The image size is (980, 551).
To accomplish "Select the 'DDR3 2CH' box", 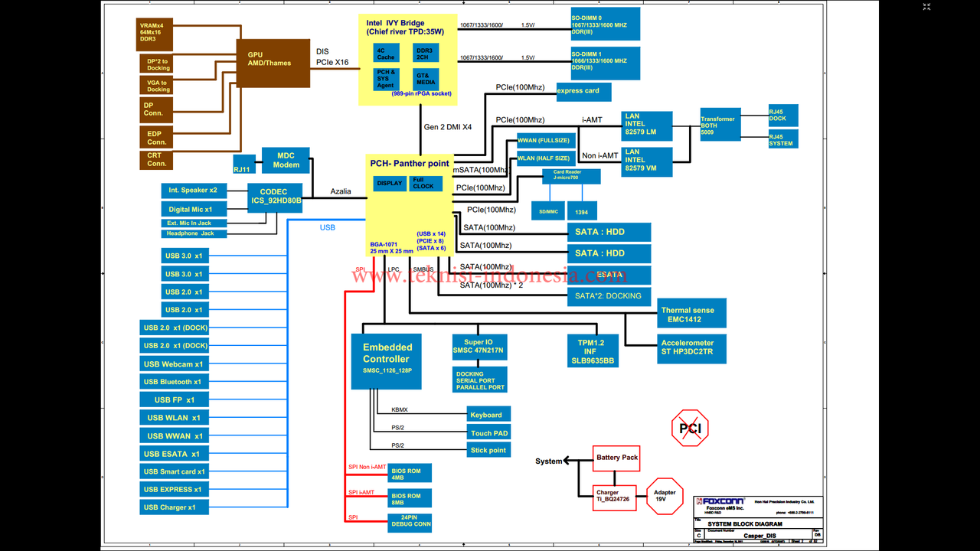I will 426,53.
